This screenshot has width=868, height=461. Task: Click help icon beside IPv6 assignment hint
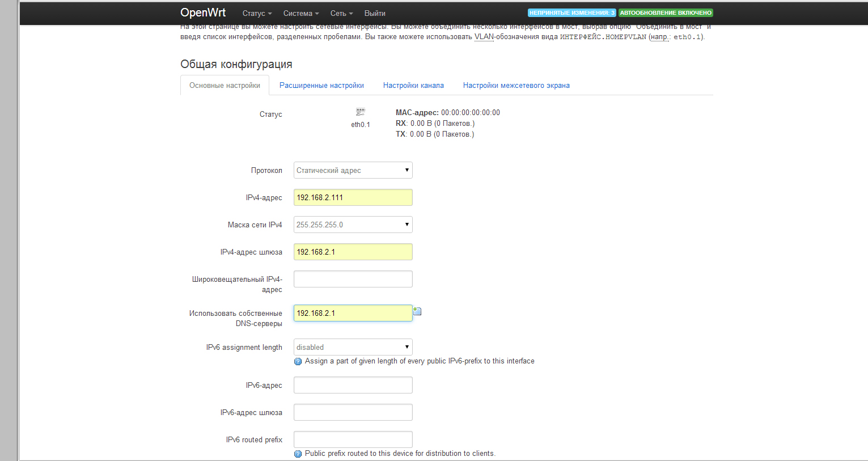pyautogui.click(x=298, y=361)
